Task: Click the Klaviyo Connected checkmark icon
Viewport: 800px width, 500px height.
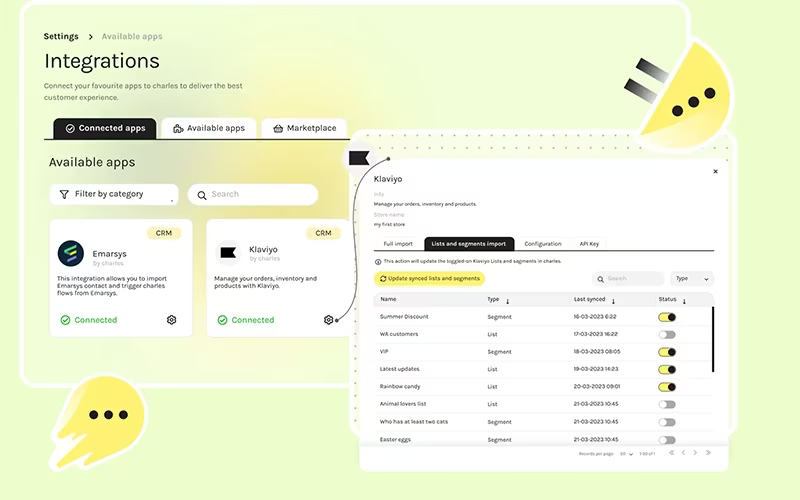Action: [222, 320]
